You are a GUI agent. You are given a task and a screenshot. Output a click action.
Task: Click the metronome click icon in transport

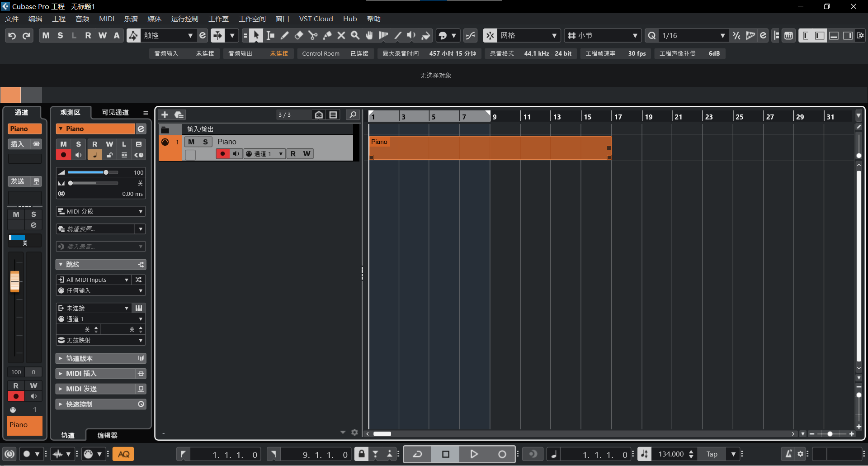coord(789,454)
